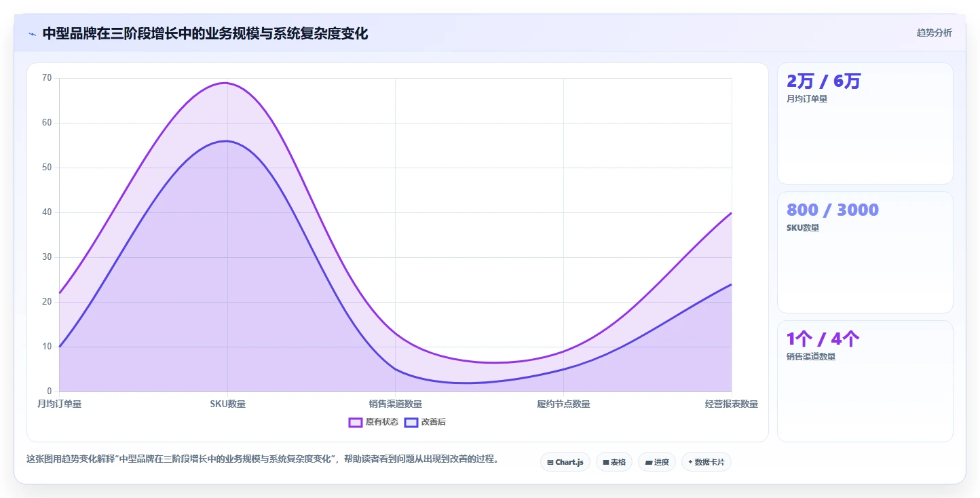This screenshot has height=498, width=980.
Task: Click the 趋势分析 label in the header
Action: point(934,33)
